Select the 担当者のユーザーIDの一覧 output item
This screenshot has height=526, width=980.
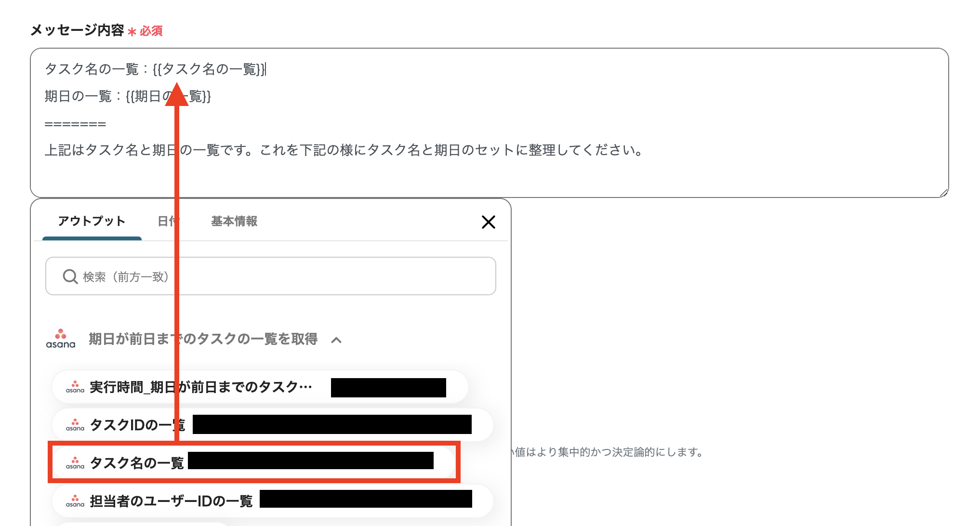point(172,501)
